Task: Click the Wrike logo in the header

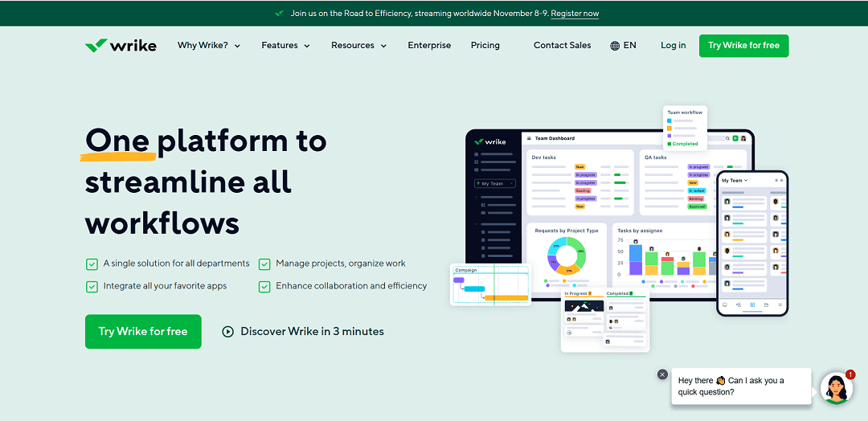Action: point(121,45)
